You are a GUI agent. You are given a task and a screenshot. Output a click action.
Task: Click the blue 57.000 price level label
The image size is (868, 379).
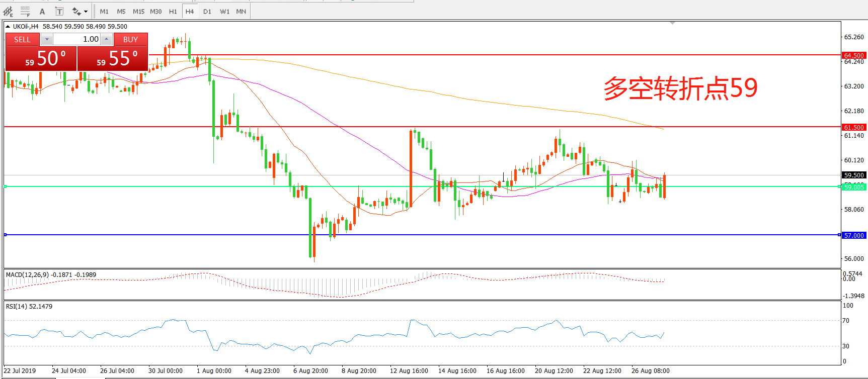click(853, 235)
